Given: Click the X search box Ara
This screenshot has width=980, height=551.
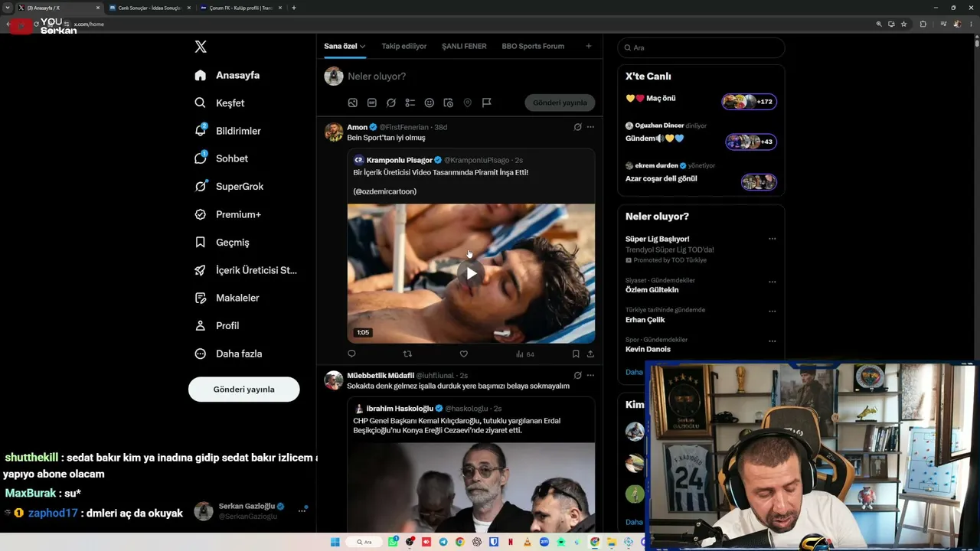Looking at the screenshot, I should [x=701, y=47].
